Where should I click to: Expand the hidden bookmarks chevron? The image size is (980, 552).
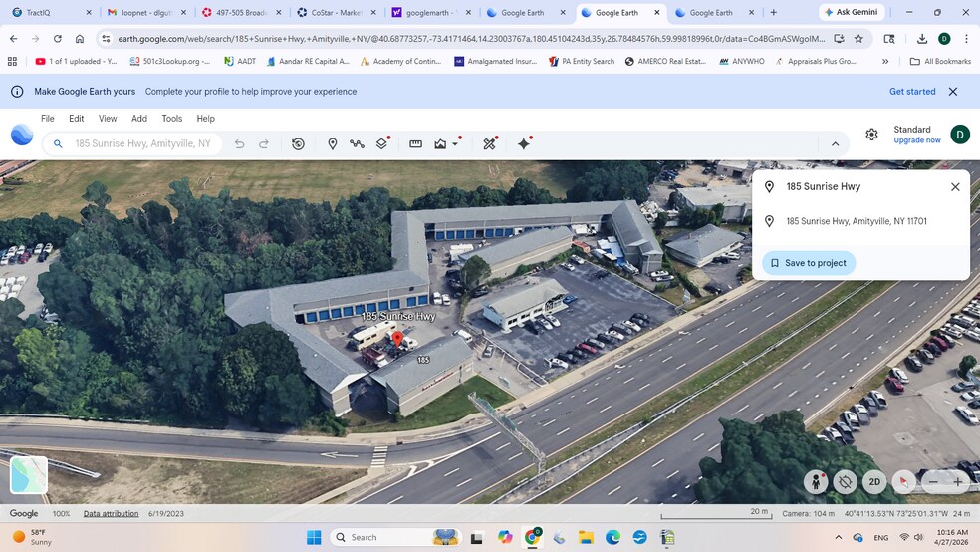pyautogui.click(x=885, y=61)
